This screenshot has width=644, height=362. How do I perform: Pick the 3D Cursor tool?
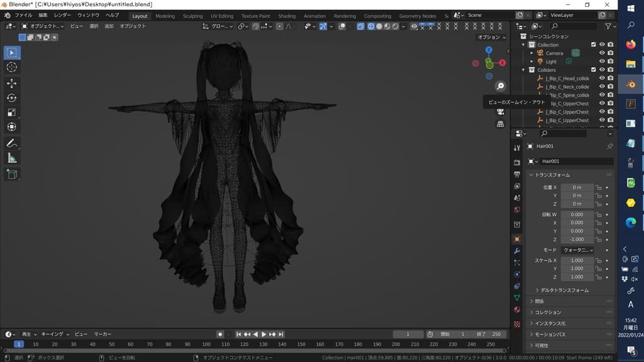pos(12,67)
